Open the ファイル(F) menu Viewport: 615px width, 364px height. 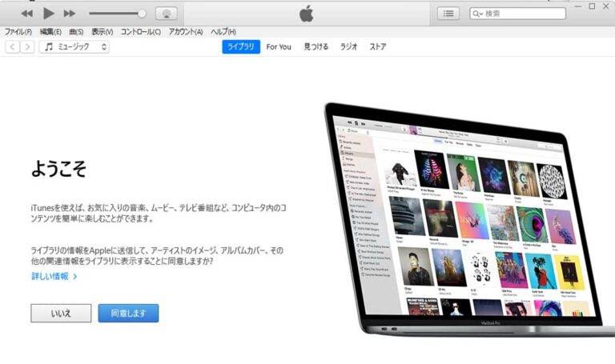click(18, 32)
